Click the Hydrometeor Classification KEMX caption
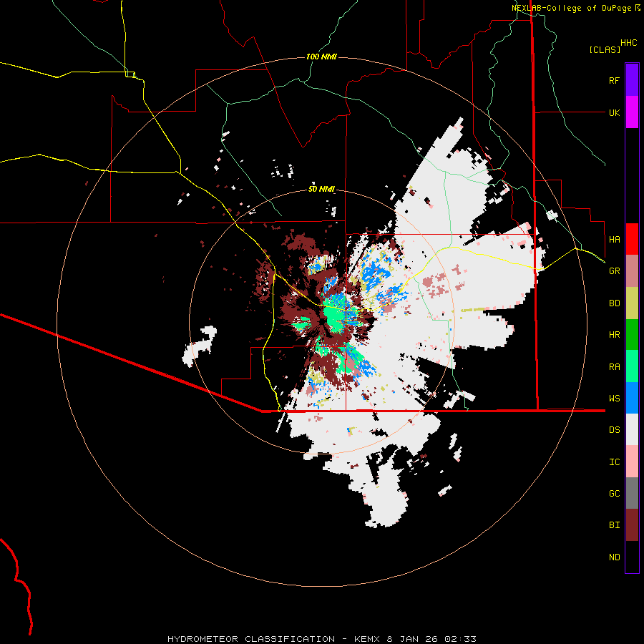Image resolution: width=644 pixels, height=644 pixels. point(321,639)
